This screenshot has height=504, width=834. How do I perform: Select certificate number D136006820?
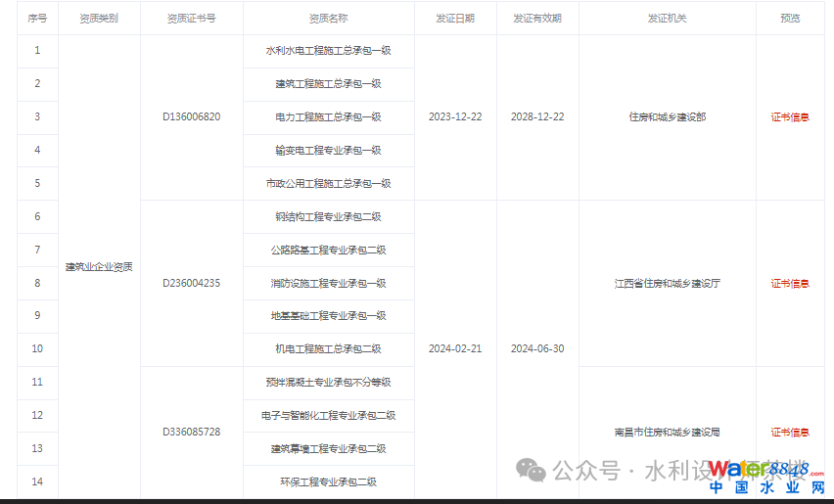pos(191,117)
